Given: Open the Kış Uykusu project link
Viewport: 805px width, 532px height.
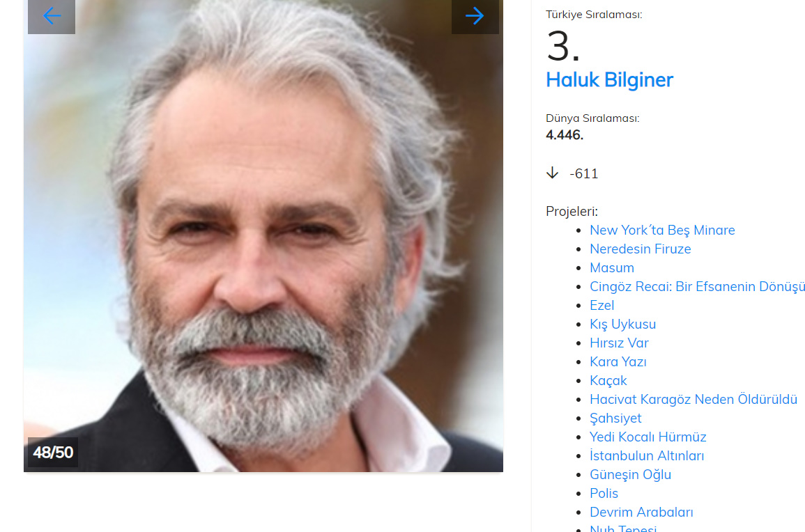Looking at the screenshot, I should pyautogui.click(x=623, y=324).
